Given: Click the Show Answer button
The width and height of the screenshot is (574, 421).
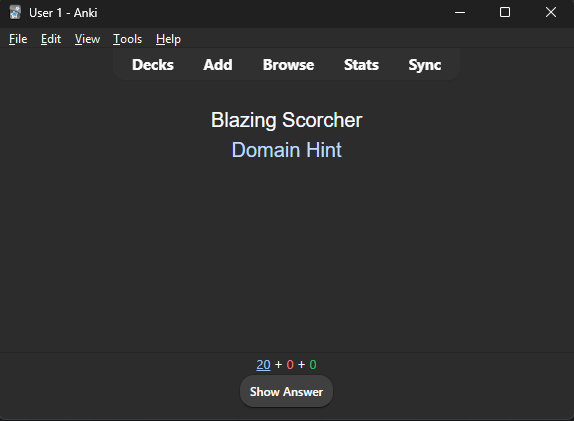Looking at the screenshot, I should tap(286, 391).
